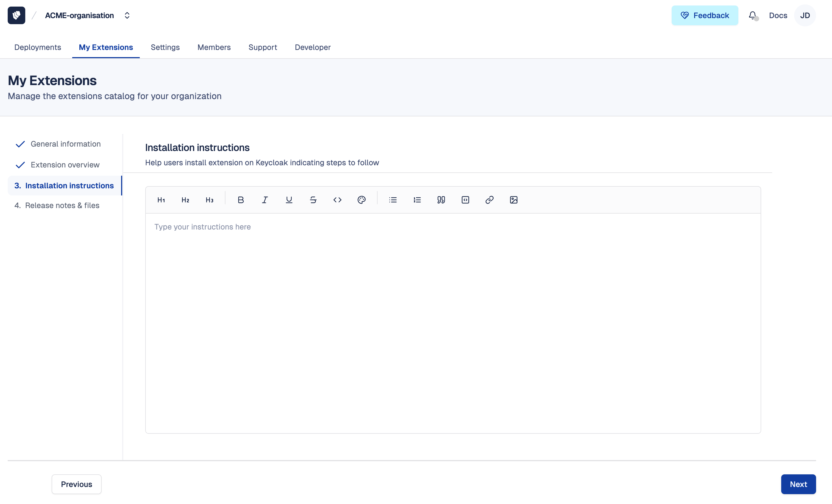832x504 pixels.
Task: Toggle a bulleted list
Action: click(393, 200)
